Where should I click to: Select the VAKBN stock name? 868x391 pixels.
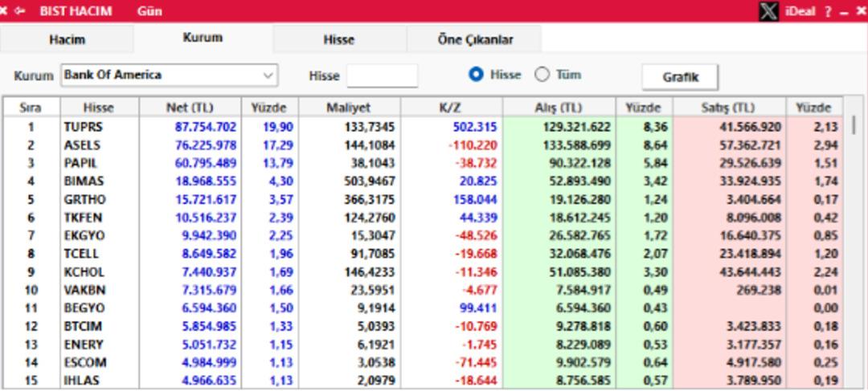[84, 290]
